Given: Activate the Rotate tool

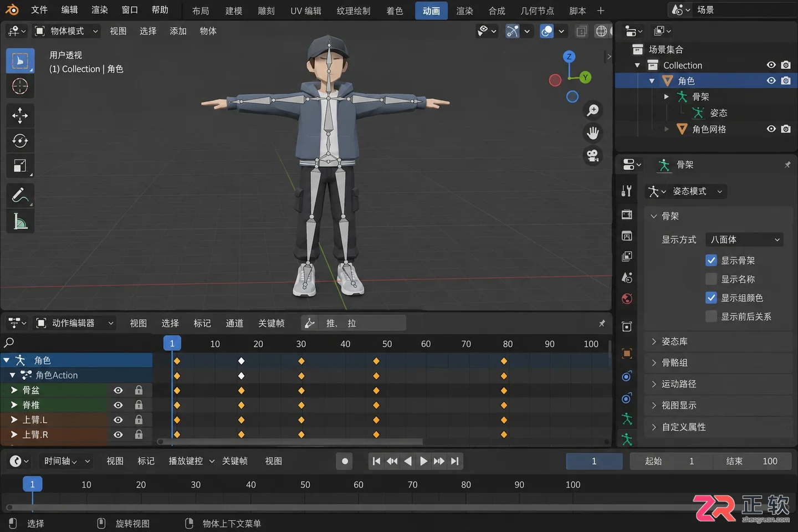Looking at the screenshot, I should (x=20, y=141).
